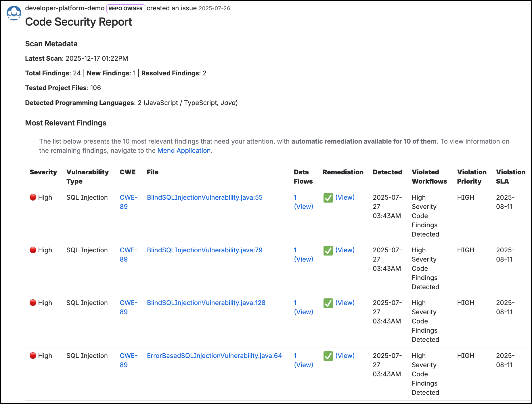Click red severity dot for ErrorBasedSQLInjectionVulnerability row

pyautogui.click(x=33, y=356)
